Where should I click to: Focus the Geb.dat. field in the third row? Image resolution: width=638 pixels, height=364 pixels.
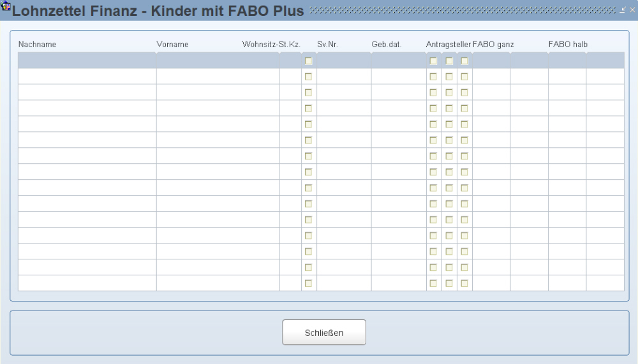pos(398,92)
